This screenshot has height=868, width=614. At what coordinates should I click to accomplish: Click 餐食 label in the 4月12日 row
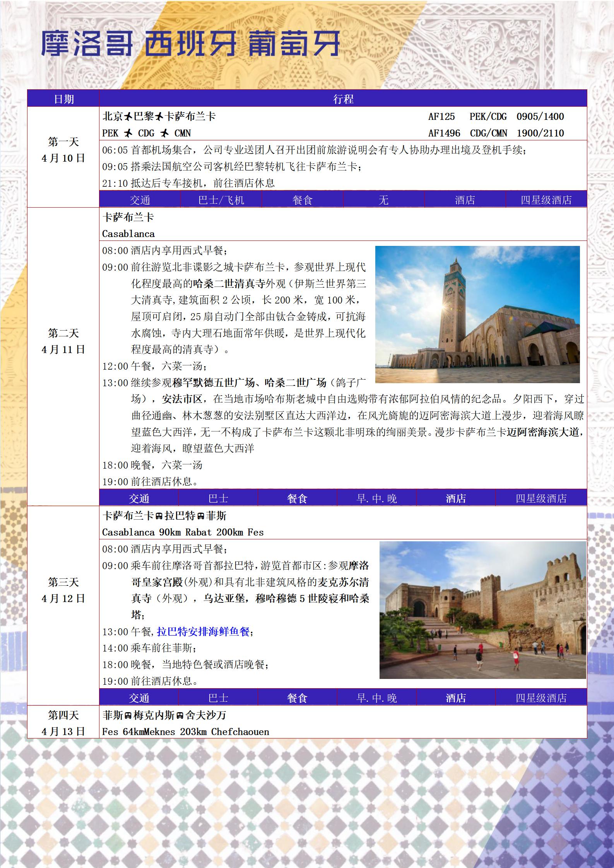297,698
